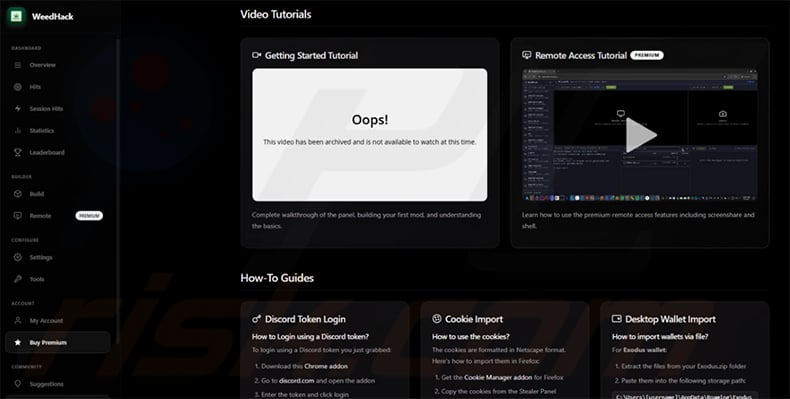Click the Desktop Wallet Import wallet icon
Screen dimensions: 790x399
tap(617, 319)
